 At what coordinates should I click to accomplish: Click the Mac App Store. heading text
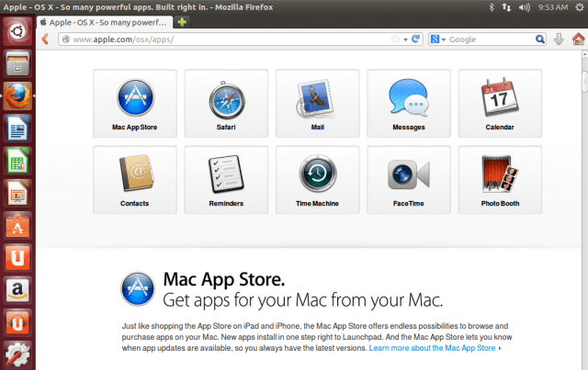pyautogui.click(x=224, y=280)
